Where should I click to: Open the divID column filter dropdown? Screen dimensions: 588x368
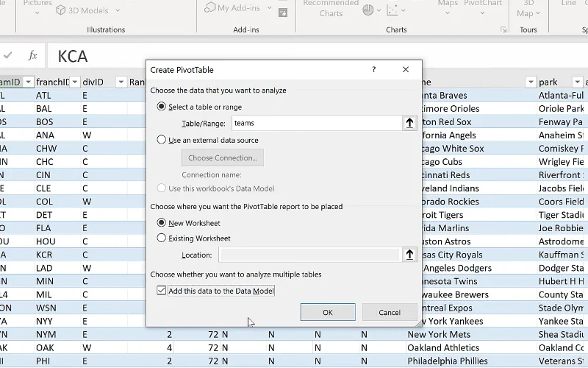121,82
